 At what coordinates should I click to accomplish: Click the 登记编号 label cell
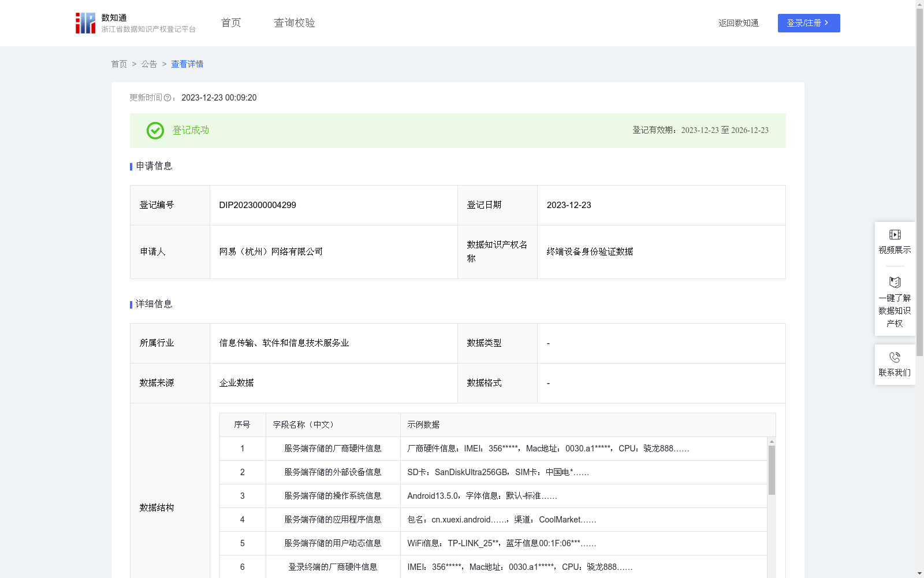click(x=170, y=205)
